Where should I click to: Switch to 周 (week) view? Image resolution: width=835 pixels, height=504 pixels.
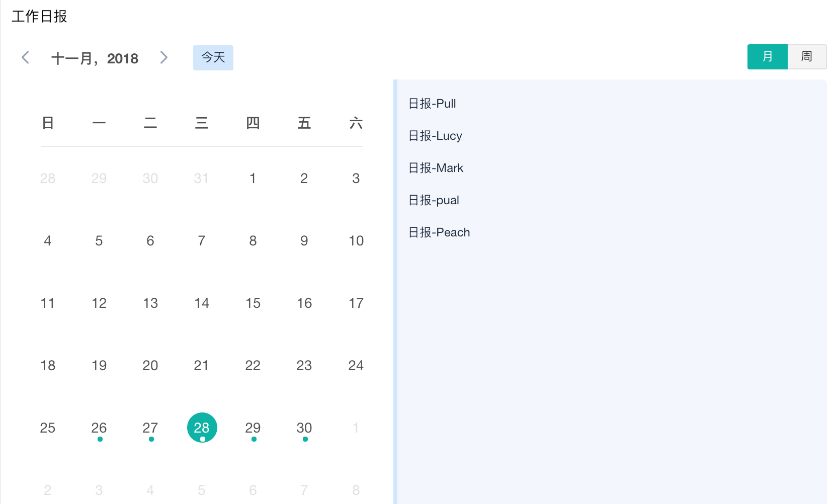[806, 56]
